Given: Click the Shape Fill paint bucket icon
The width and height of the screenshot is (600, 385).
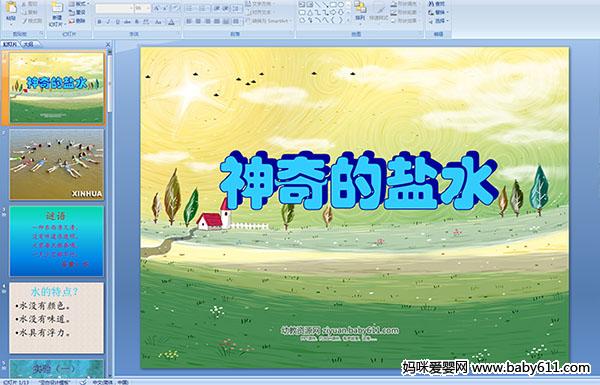Looking at the screenshot, I should tap(394, 4).
